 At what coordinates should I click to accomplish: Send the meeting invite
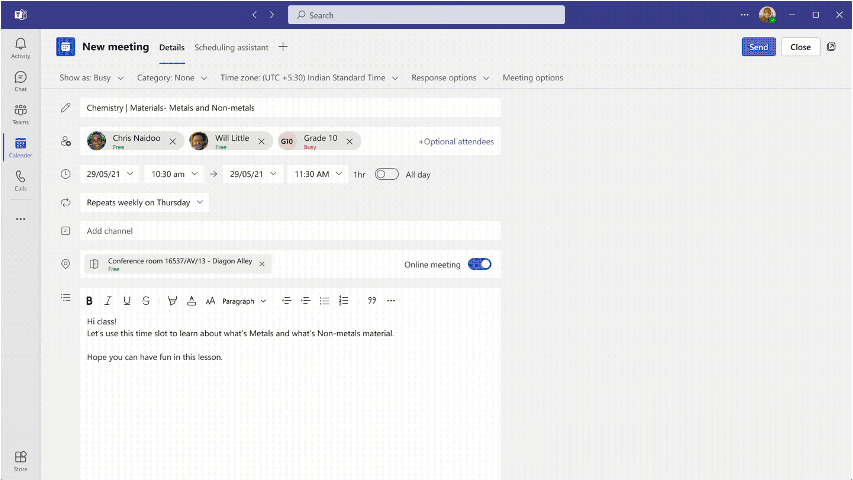pyautogui.click(x=758, y=47)
